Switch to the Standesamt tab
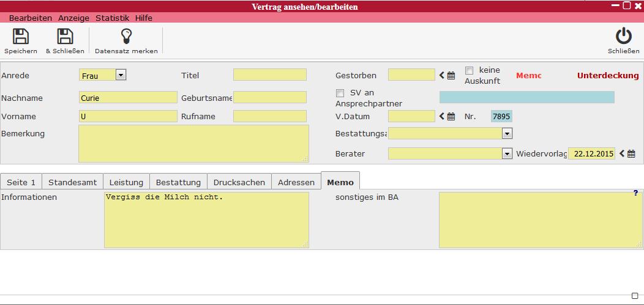644x305 pixels. [x=72, y=182]
